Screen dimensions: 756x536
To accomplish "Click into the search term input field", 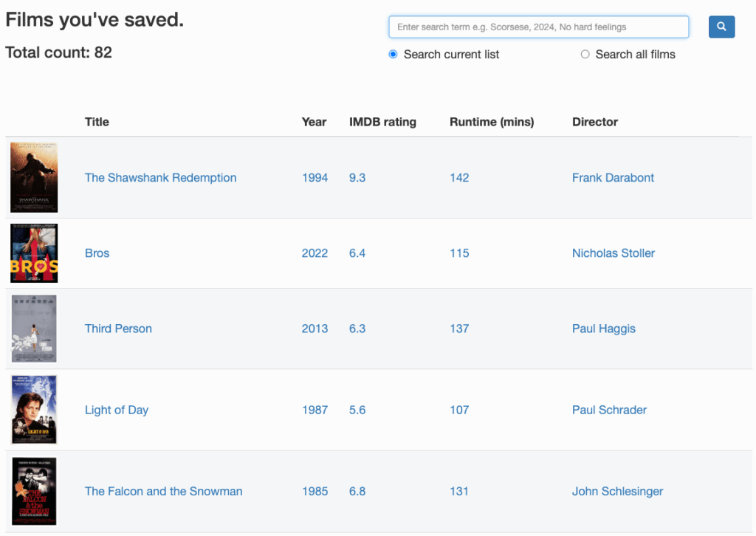I will [538, 27].
